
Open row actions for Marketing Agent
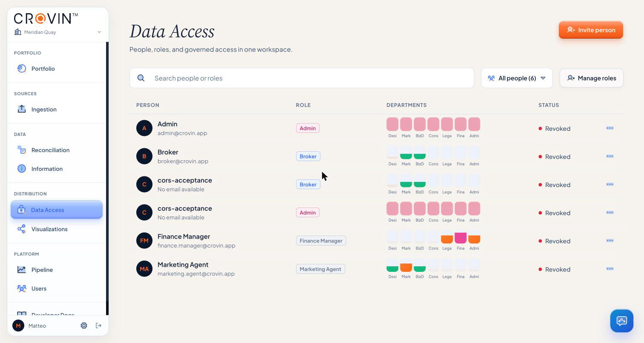610,268
